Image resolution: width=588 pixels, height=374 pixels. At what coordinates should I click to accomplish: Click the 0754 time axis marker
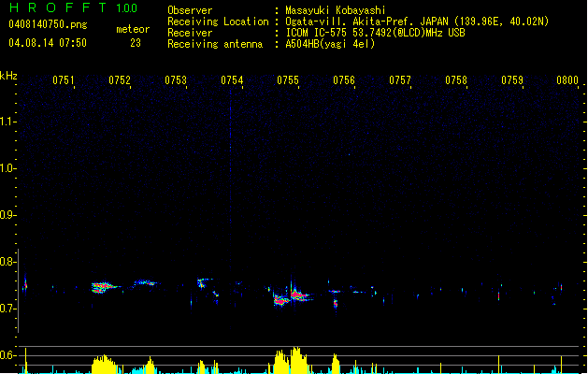click(x=232, y=80)
